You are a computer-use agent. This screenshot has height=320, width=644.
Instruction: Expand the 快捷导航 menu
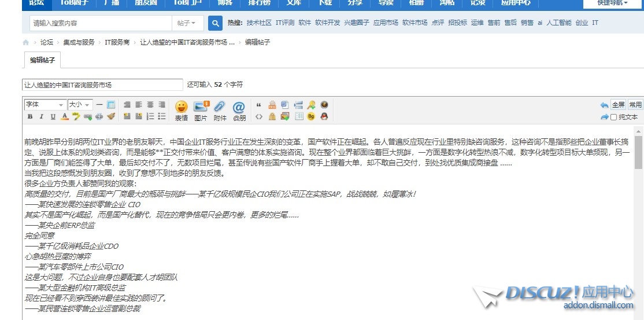pos(613,3)
